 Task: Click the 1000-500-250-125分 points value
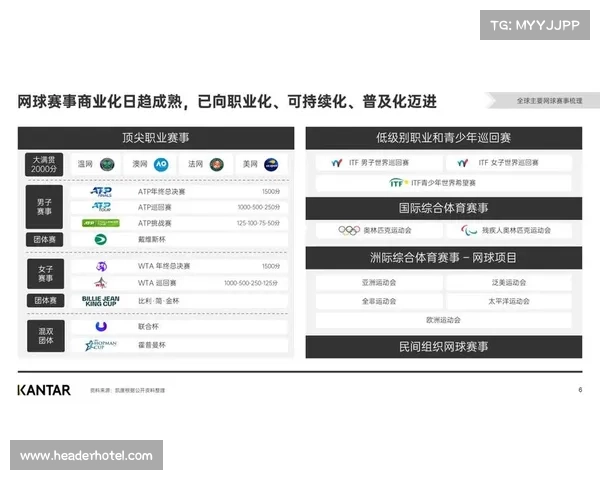pos(251,283)
